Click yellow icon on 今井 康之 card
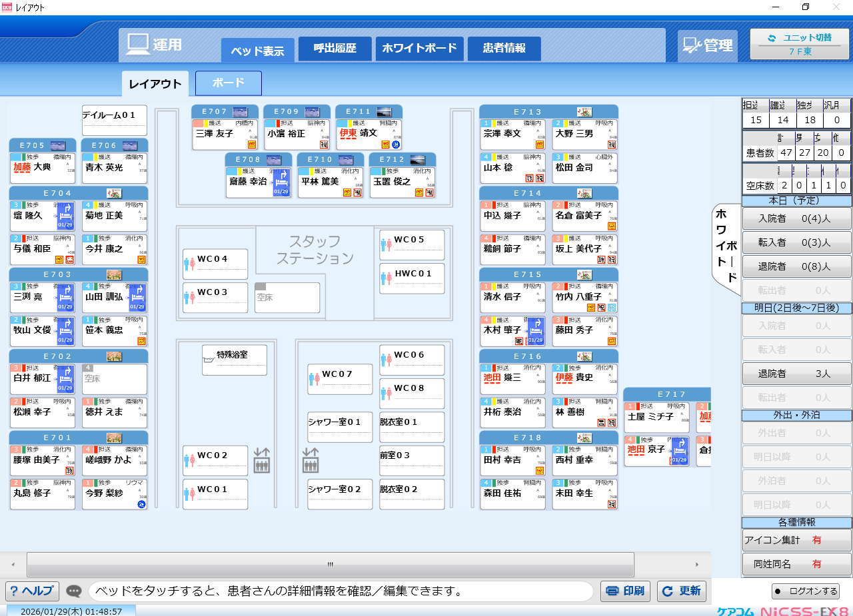Image resolution: width=853 pixels, height=616 pixels. pyautogui.click(x=141, y=259)
